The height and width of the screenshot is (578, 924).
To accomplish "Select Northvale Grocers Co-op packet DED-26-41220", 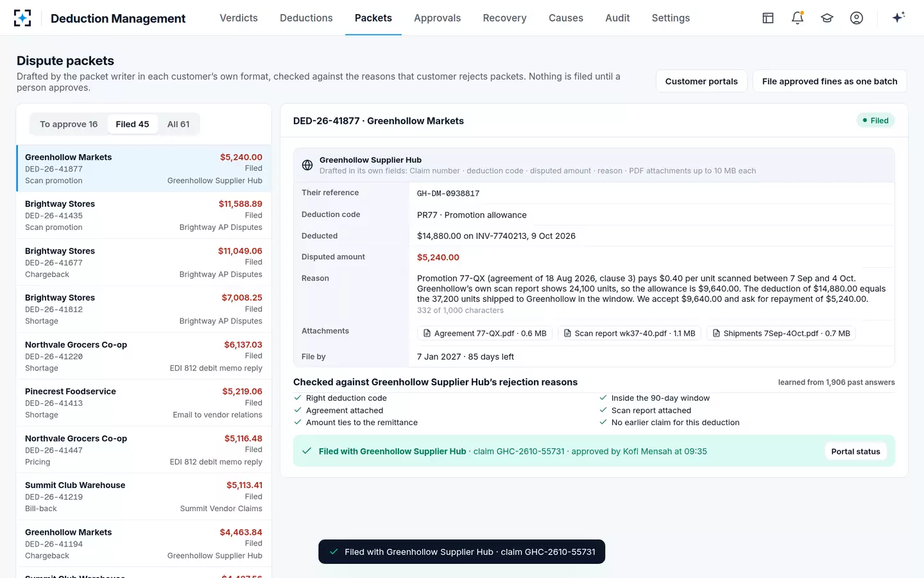I will click(144, 356).
